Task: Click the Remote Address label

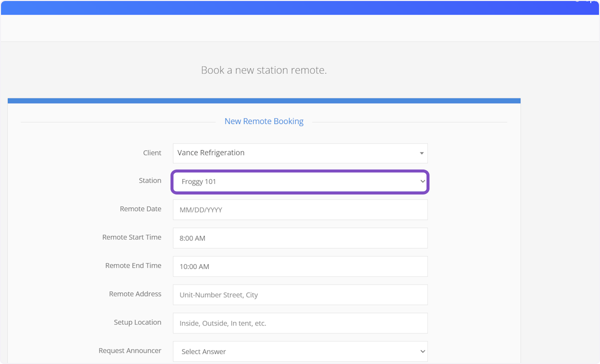Action: (135, 294)
